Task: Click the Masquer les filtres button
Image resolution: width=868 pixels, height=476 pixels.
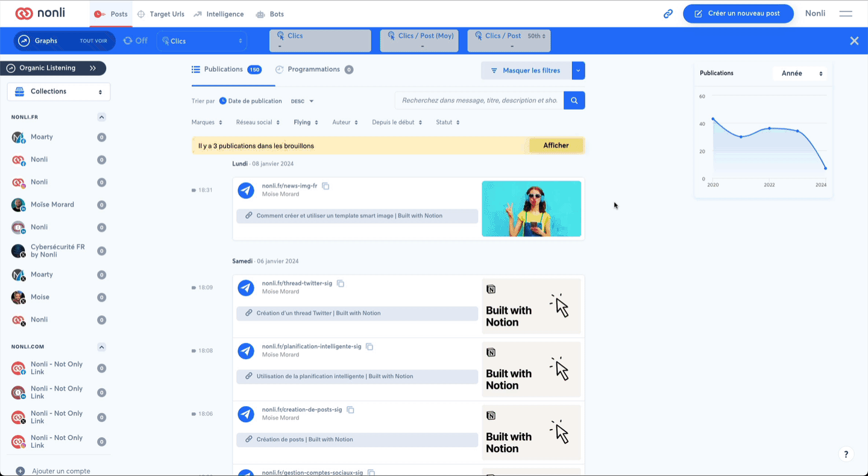Action: click(526, 70)
